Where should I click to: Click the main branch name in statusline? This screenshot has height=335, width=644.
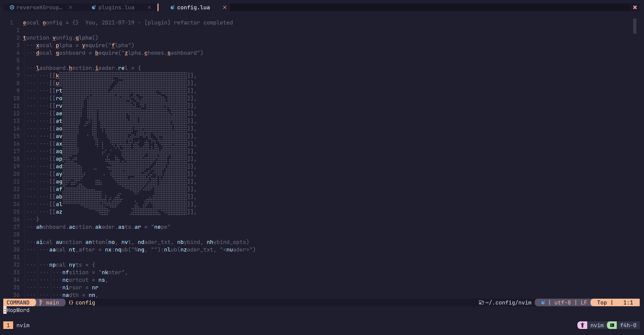pos(52,302)
